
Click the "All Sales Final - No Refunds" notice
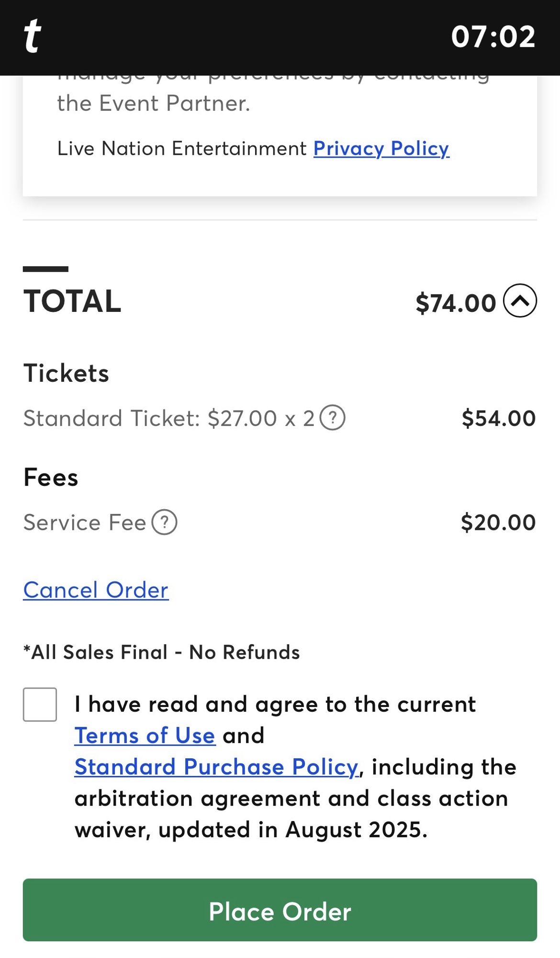point(162,652)
